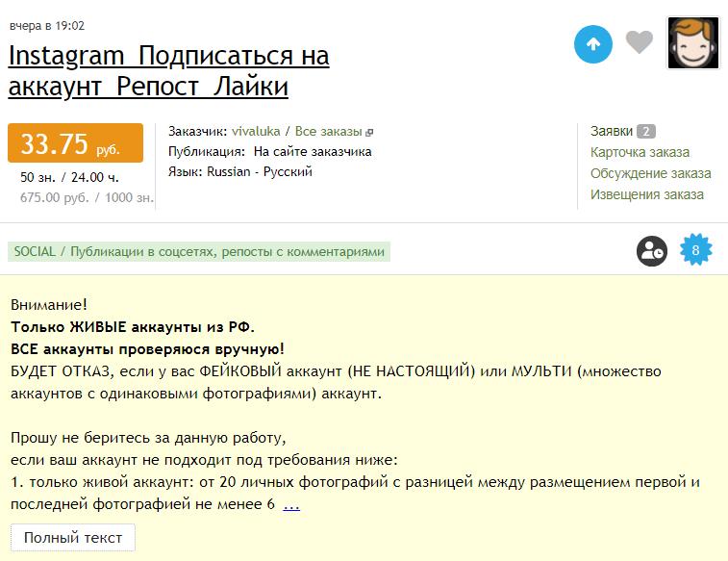Add order to favorites with heart icon
The height and width of the screenshot is (561, 728).
[640, 41]
